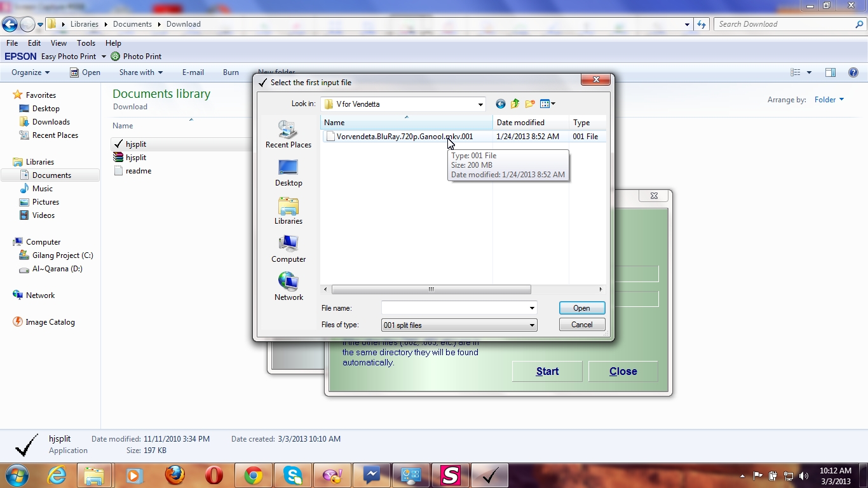The image size is (868, 488).
Task: Select Al~Qarana (D:) drive
Action: (x=57, y=269)
